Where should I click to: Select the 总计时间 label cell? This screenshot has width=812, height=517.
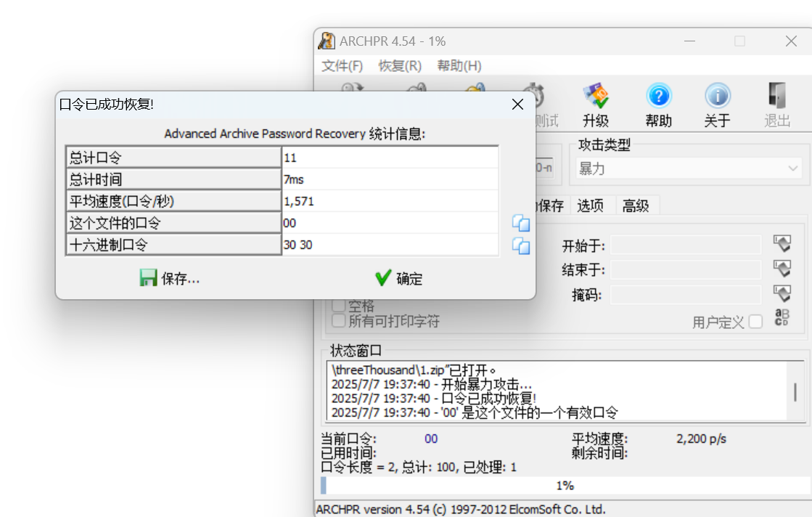[x=173, y=179]
